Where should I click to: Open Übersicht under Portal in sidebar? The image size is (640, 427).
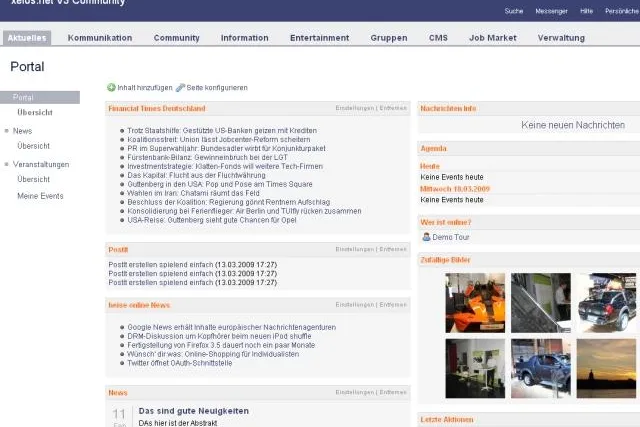(35, 112)
